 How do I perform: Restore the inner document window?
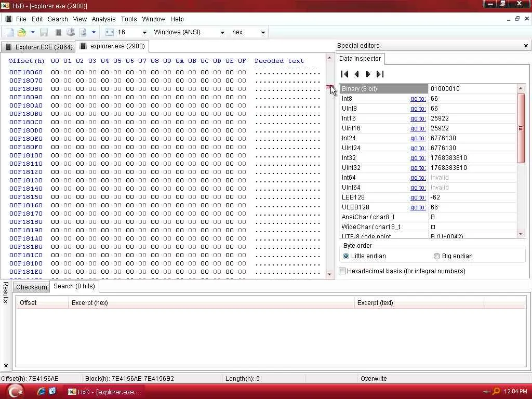pyautogui.click(x=517, y=19)
